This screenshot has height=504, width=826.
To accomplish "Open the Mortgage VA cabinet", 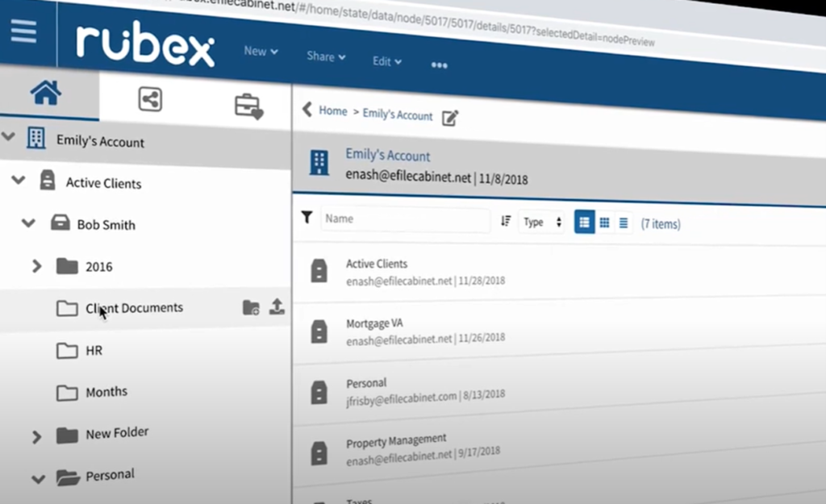I will [374, 323].
